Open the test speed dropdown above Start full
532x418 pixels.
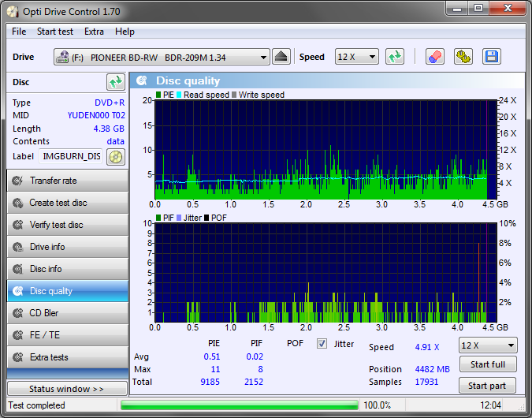click(488, 345)
